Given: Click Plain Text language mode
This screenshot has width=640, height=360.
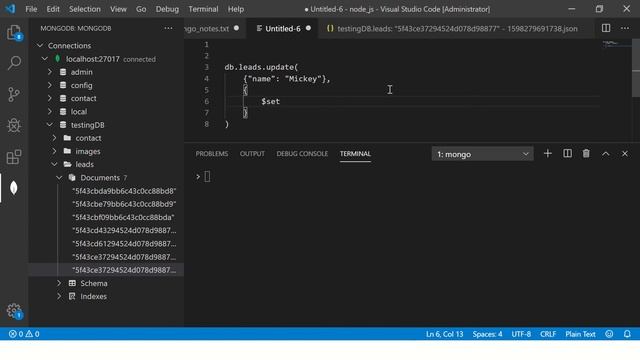Looking at the screenshot, I should coord(580,334).
